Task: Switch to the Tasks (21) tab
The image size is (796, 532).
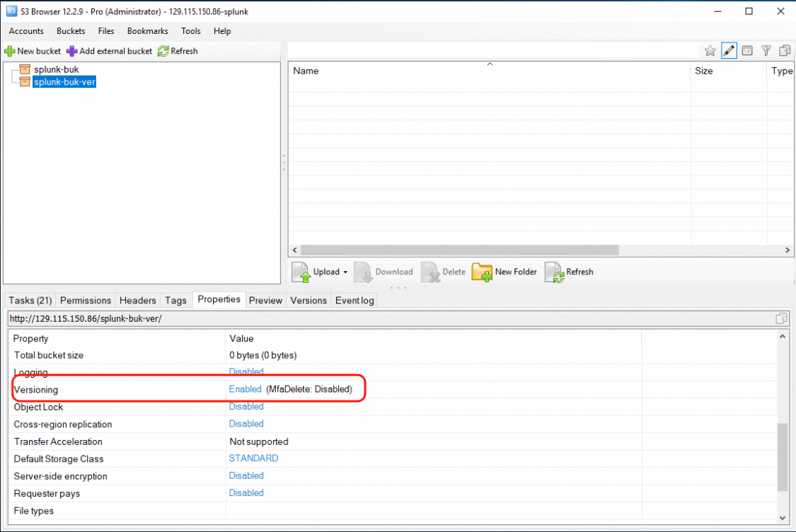Action: [x=30, y=301]
